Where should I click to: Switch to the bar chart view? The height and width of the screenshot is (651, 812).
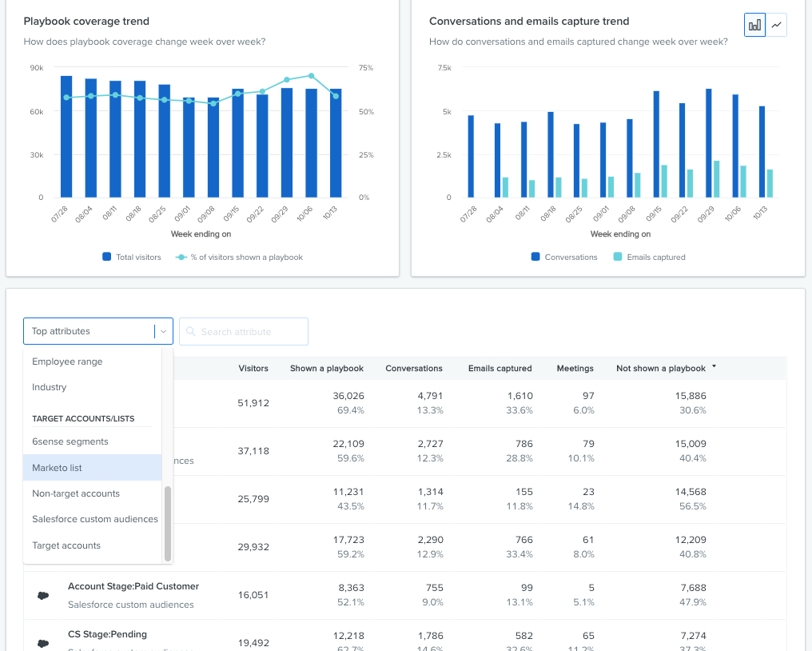click(x=754, y=25)
